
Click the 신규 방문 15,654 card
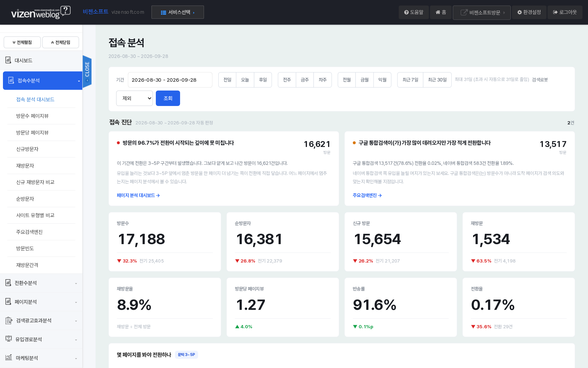pos(401,242)
